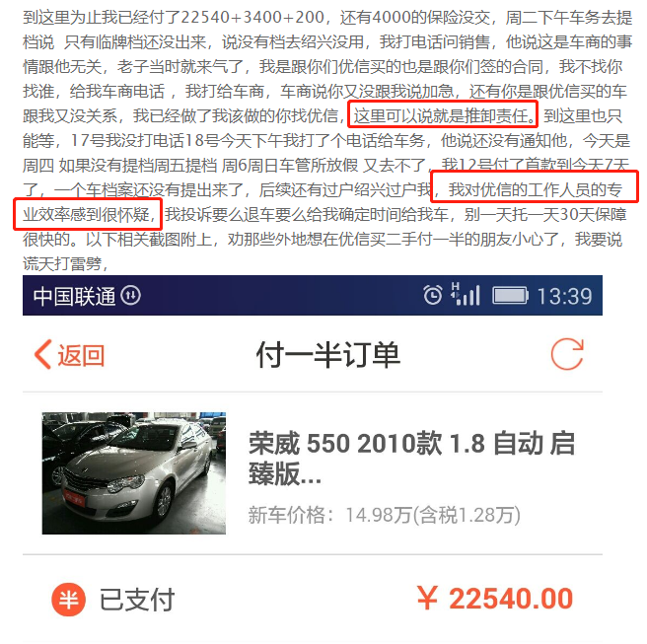Click the 付一半订单 page title
647x644 pixels.
coord(328,354)
